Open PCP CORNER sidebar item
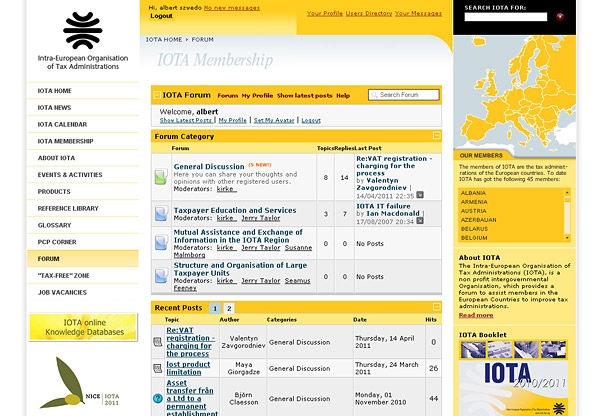Screen dimensions: 604x416 (x=83, y=242)
